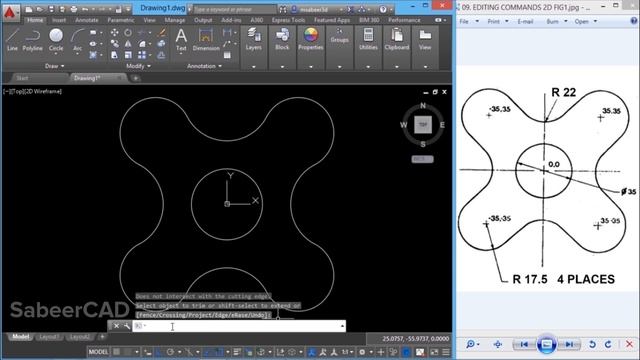
Task: Switch to the Parametric ribbon tab
Action: click(121, 20)
